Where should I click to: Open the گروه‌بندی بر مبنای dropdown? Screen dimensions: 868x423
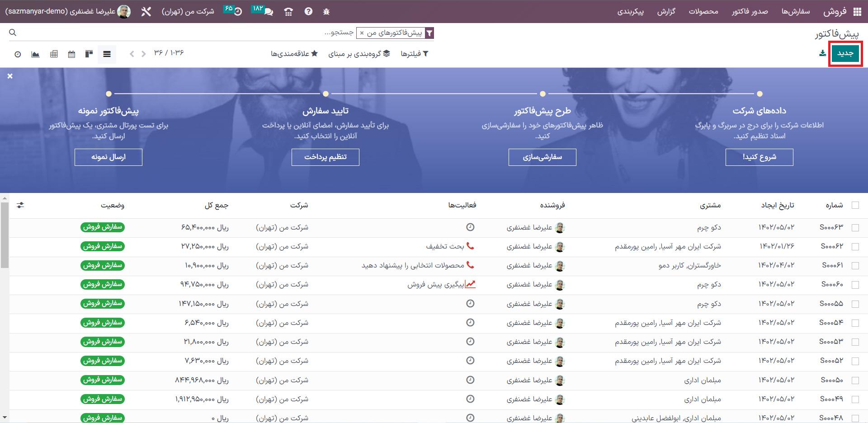click(x=359, y=54)
